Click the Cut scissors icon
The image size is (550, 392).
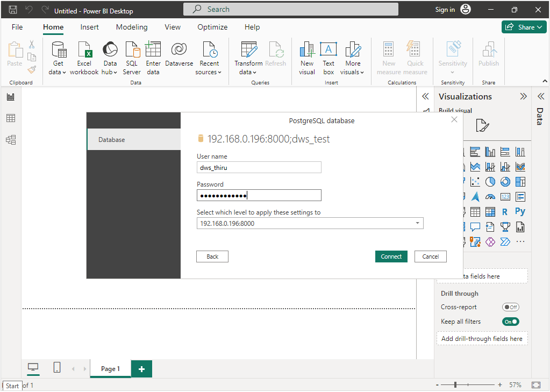pyautogui.click(x=32, y=44)
